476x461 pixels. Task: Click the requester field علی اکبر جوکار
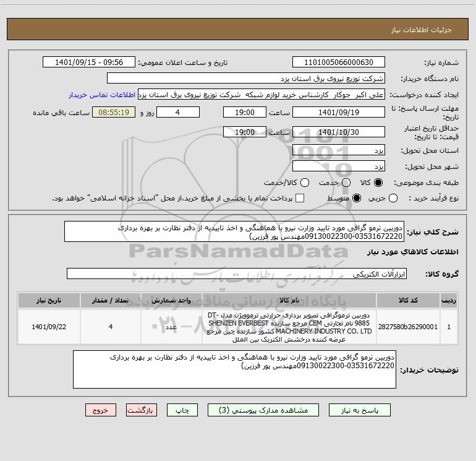coord(261,95)
